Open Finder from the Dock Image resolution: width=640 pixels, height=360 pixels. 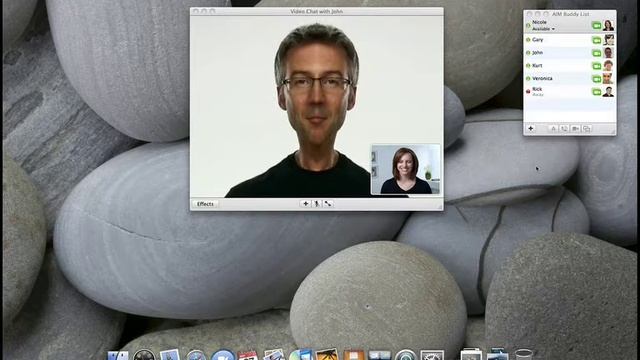[118, 355]
